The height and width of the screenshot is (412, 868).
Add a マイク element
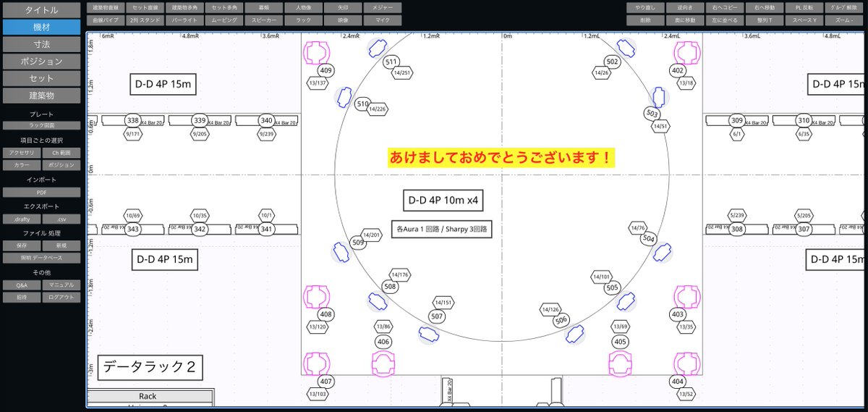tap(382, 20)
